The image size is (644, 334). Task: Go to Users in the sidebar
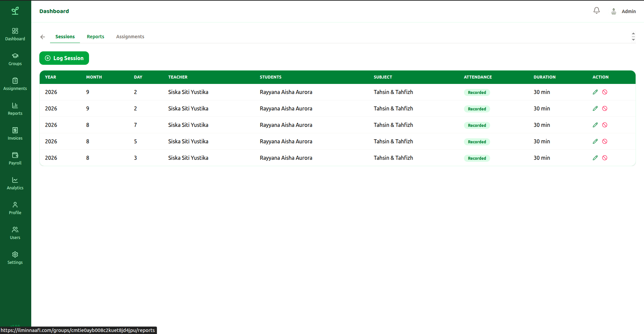pyautogui.click(x=15, y=233)
